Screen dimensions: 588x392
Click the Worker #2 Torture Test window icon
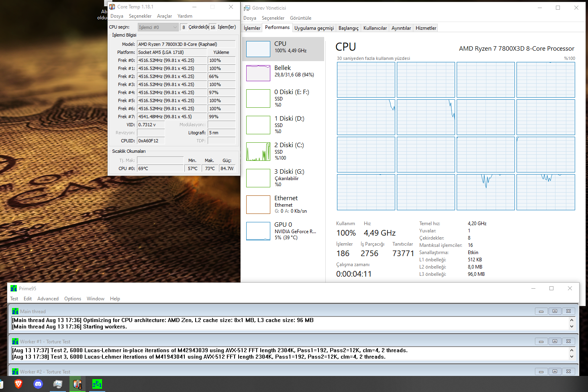[15, 371]
